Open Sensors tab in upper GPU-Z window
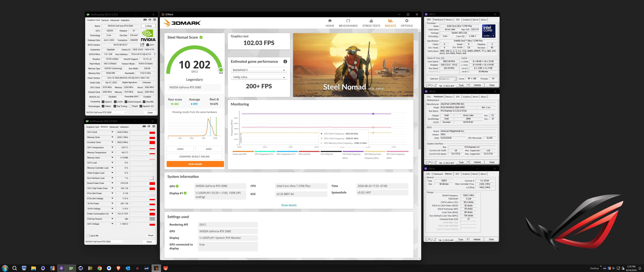Screen dimensions: 644x272 tap(105, 20)
